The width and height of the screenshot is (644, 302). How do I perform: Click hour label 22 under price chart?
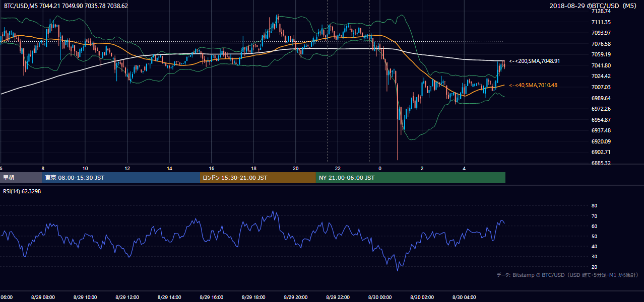338,168
